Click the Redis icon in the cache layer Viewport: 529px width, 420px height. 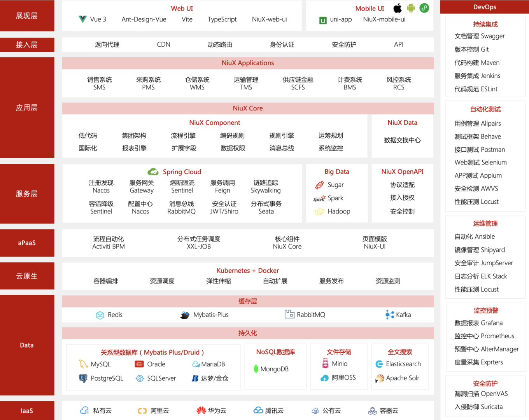pos(100,315)
